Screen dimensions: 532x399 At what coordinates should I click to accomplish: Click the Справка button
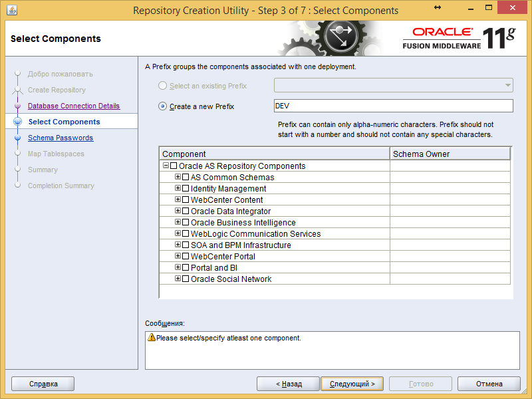pos(43,384)
